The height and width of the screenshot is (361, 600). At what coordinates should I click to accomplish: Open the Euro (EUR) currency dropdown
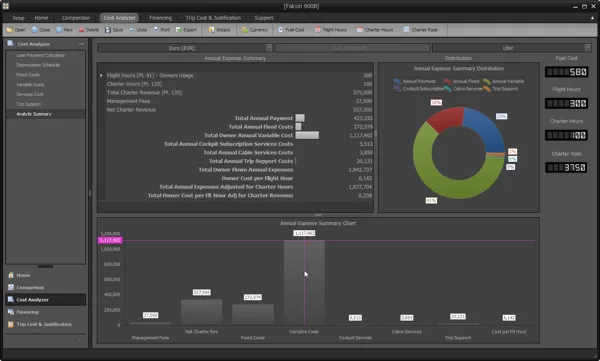click(185, 48)
